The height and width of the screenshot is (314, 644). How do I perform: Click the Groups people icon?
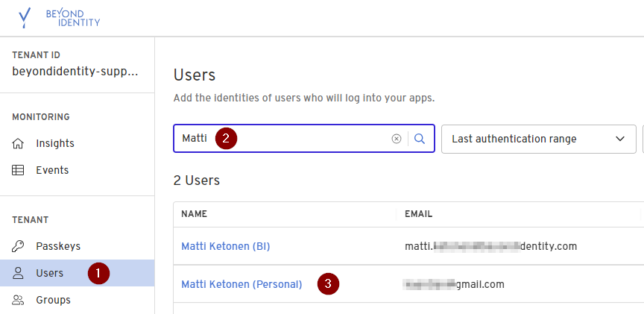click(x=19, y=300)
